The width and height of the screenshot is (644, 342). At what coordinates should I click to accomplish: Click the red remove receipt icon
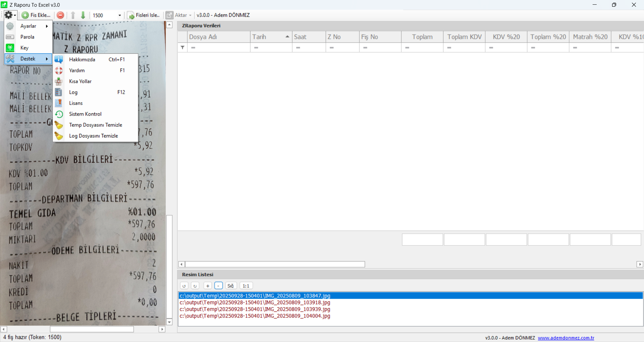tap(60, 15)
